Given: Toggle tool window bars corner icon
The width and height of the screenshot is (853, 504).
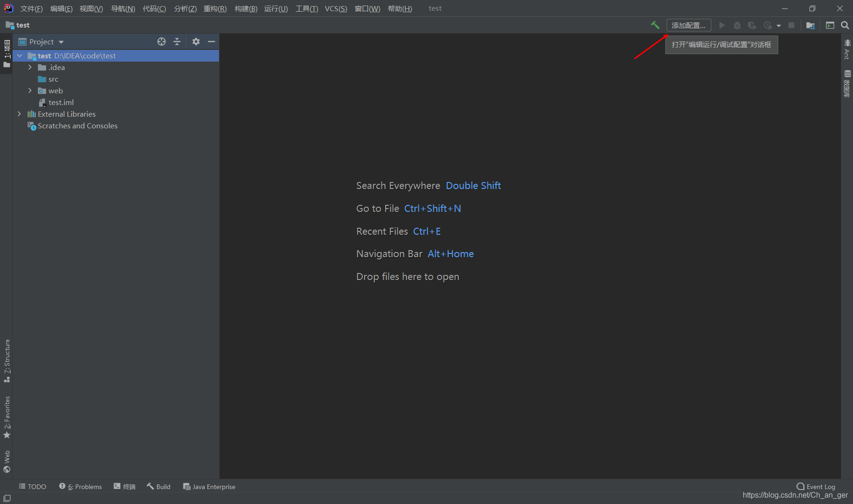Looking at the screenshot, I should coord(7,498).
